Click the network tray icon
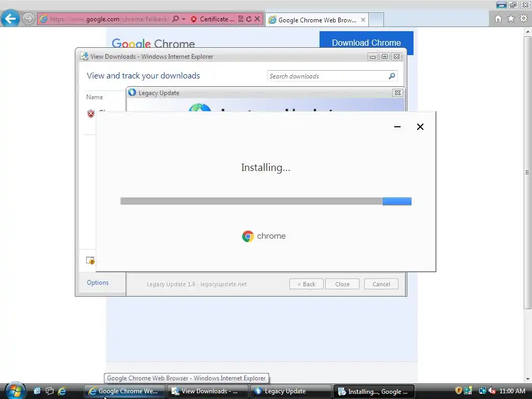532x399 pixels. tap(482, 391)
